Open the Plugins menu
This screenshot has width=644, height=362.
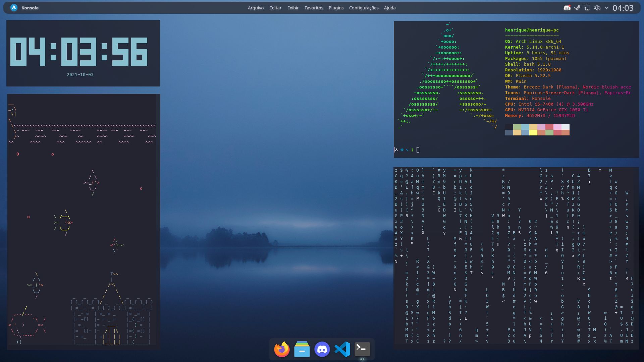point(336,8)
